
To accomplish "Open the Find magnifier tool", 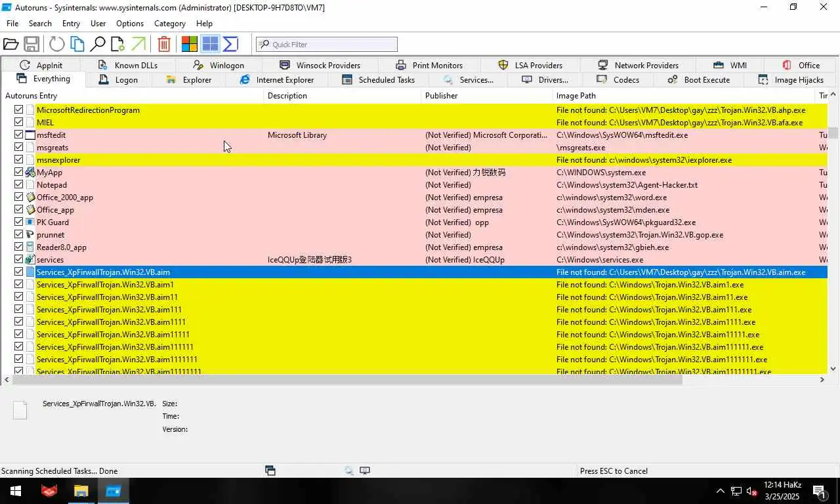I will [98, 44].
